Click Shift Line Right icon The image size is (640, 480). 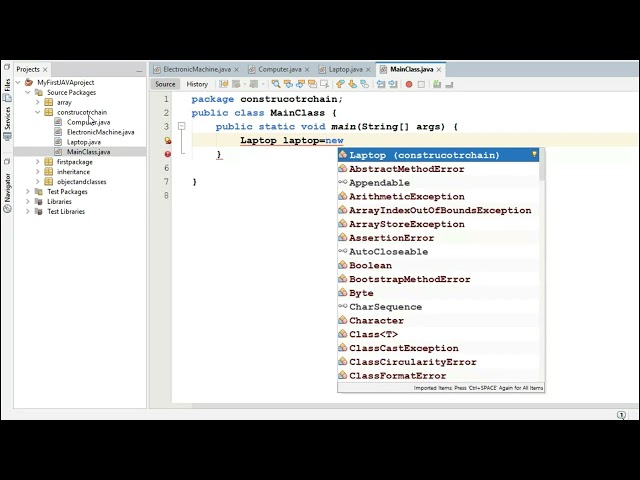click(393, 84)
